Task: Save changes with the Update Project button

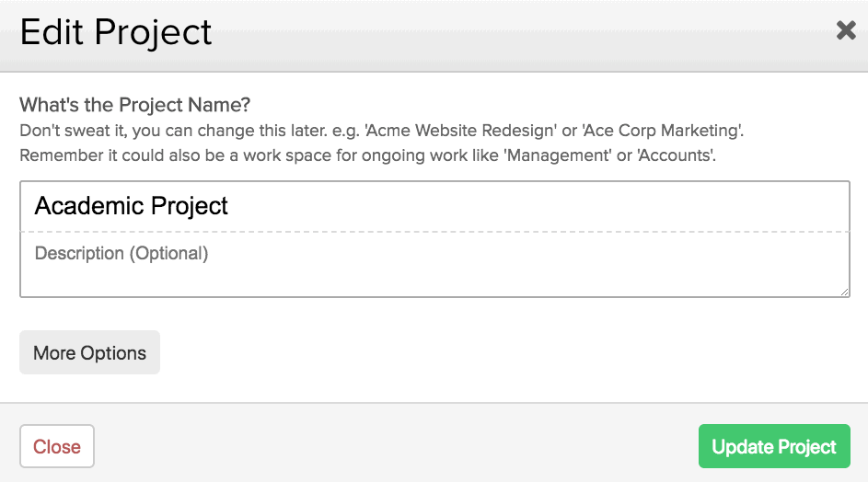Action: point(774,446)
